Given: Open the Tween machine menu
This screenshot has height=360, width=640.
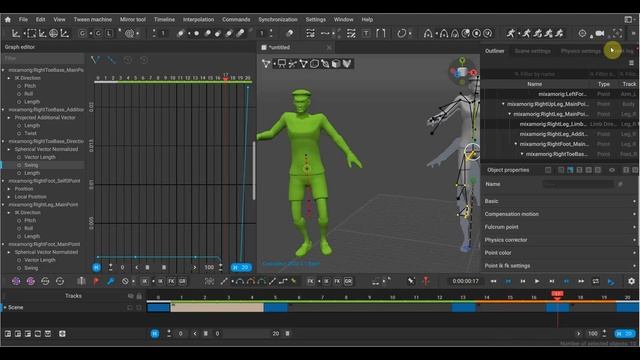Looking at the screenshot, I should click(x=93, y=19).
